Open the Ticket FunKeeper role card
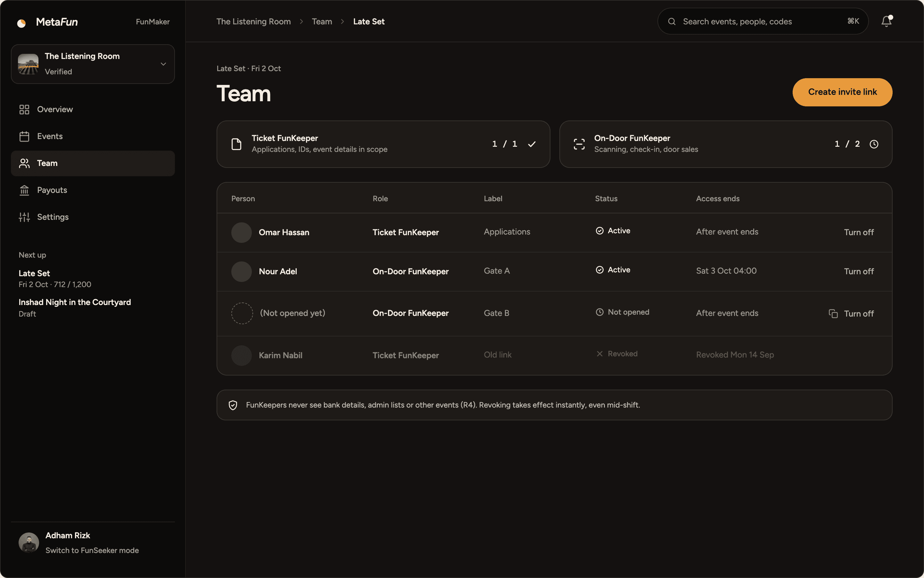 pyautogui.click(x=383, y=144)
